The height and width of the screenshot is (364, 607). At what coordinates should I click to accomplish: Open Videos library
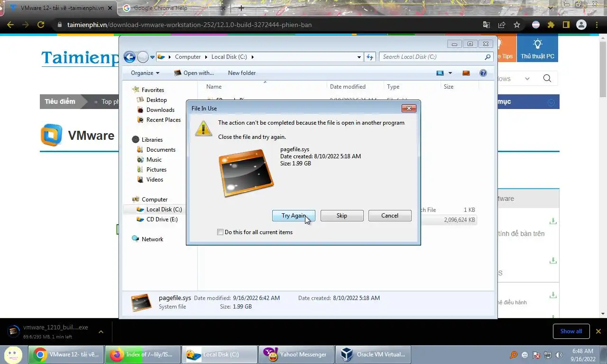[x=155, y=180]
